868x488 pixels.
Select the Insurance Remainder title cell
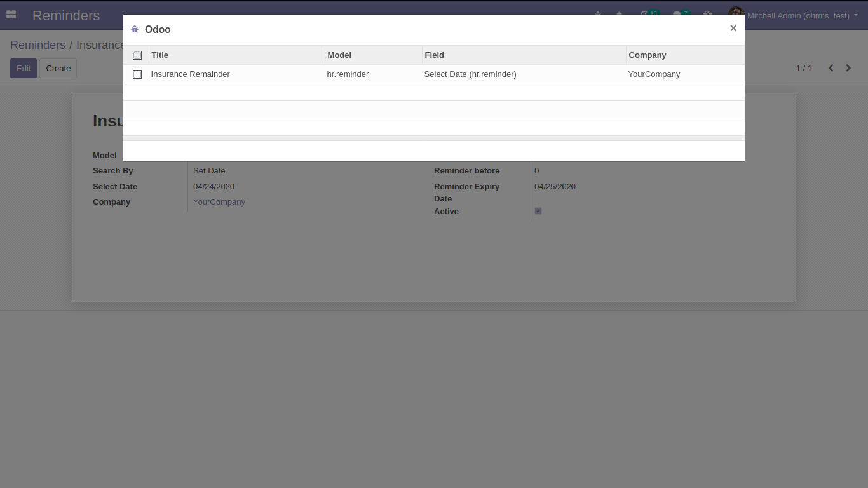[237, 74]
